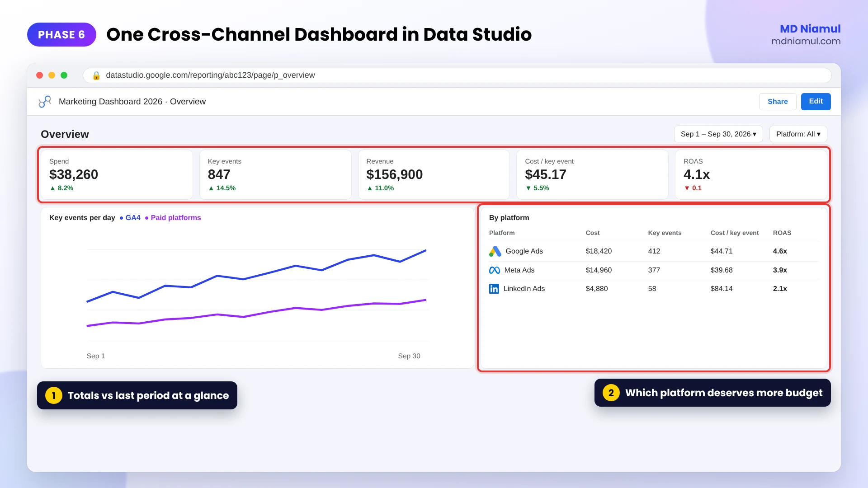
Task: Click the $84.14 cost per event cell
Action: click(x=722, y=289)
